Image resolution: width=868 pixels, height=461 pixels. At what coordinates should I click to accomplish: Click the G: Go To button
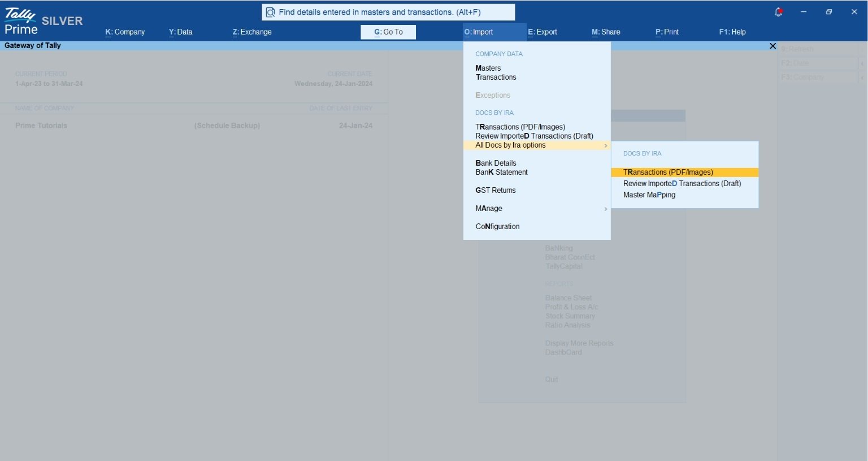pos(388,32)
